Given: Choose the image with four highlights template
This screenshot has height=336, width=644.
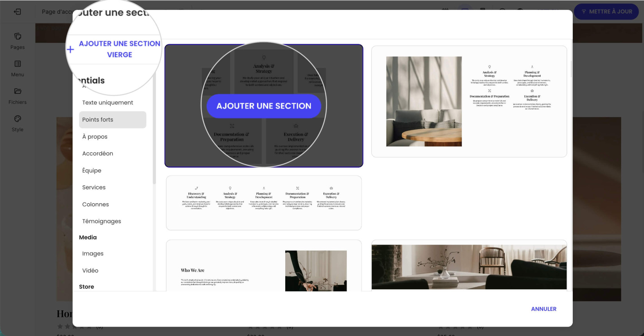Looking at the screenshot, I should tap(469, 101).
